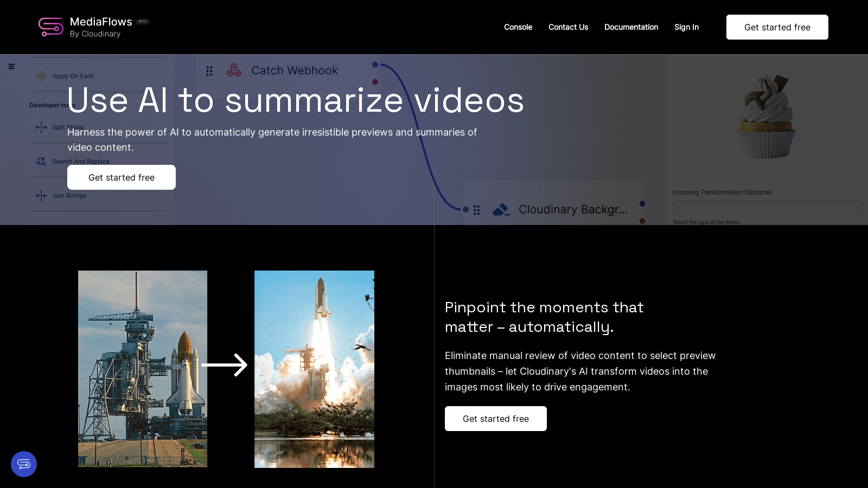
Task: Click the drag handle beside Catch Webhook
Action: (209, 71)
